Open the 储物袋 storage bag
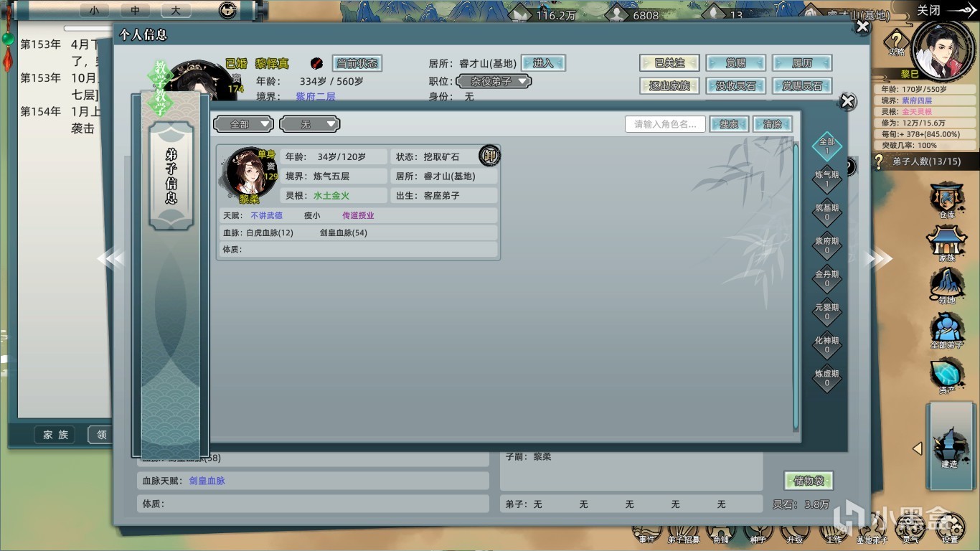This screenshot has width=980, height=551. click(809, 481)
